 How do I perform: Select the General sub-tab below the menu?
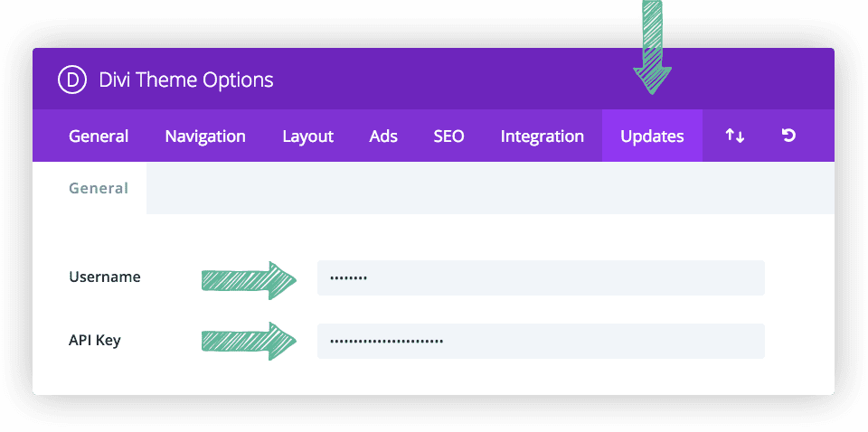99,188
